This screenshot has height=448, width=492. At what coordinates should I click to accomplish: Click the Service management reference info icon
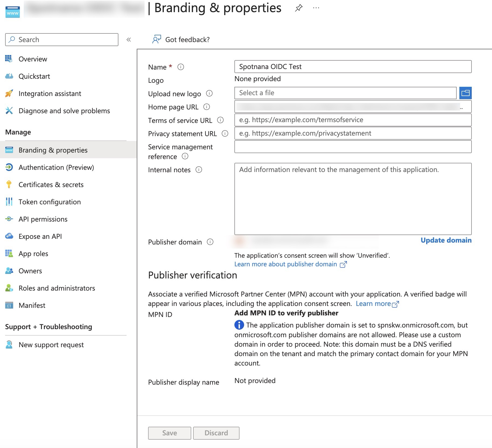coord(185,156)
